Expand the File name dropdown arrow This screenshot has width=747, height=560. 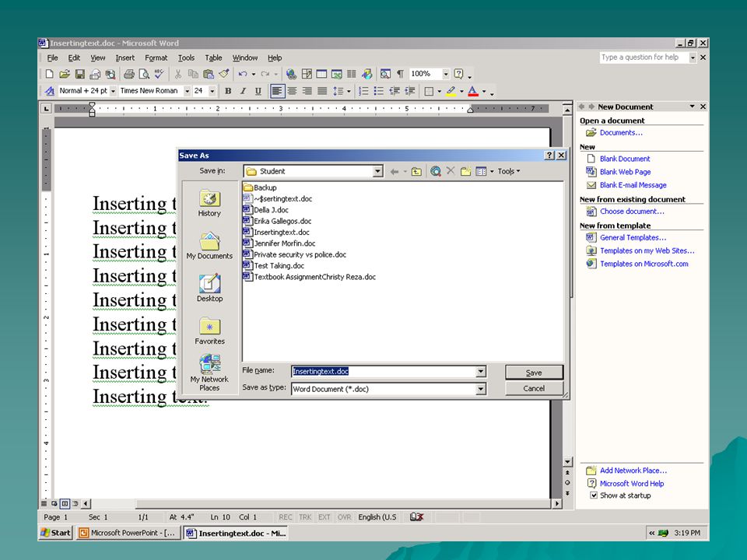coord(481,372)
